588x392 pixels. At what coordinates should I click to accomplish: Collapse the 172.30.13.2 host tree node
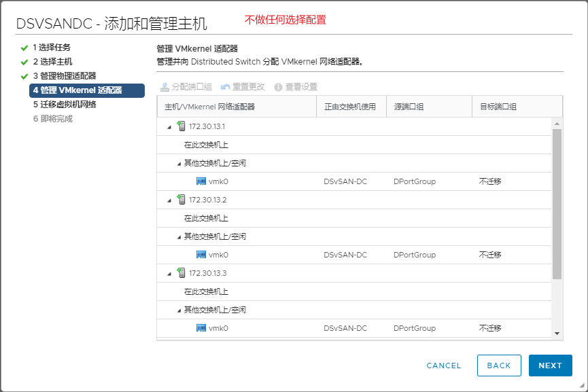(x=169, y=200)
